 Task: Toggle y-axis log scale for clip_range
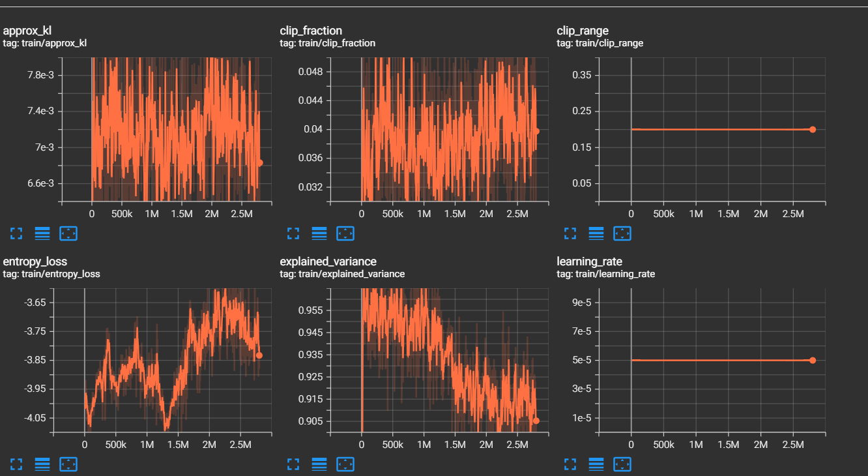click(x=596, y=233)
